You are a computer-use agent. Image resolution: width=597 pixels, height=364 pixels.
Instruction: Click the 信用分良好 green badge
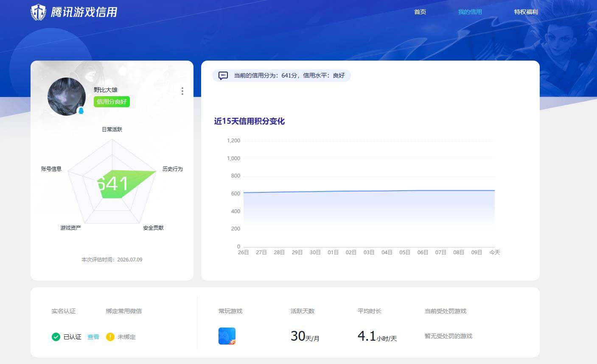pos(112,102)
